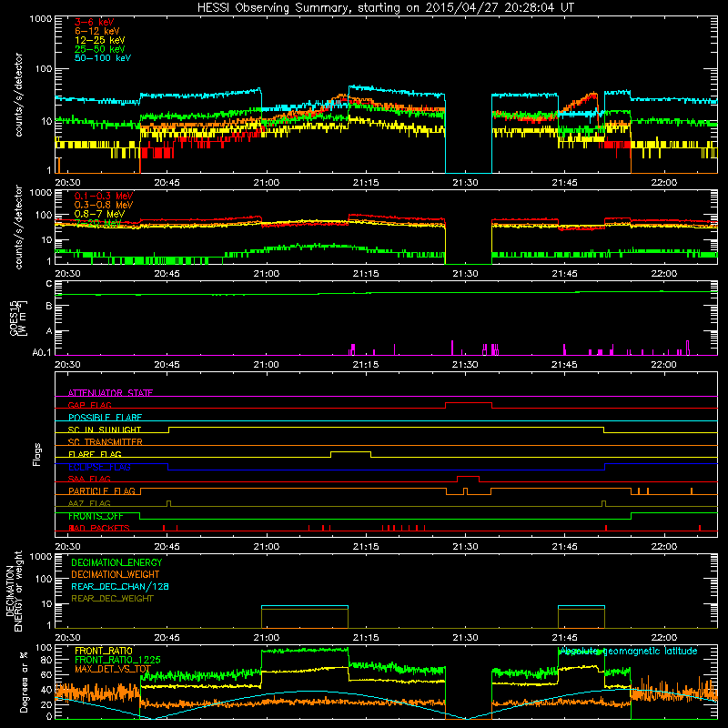Screen dimensions: 728x728
Task: Click the vertical Flags axis title
Action: pyautogui.click(x=37, y=454)
